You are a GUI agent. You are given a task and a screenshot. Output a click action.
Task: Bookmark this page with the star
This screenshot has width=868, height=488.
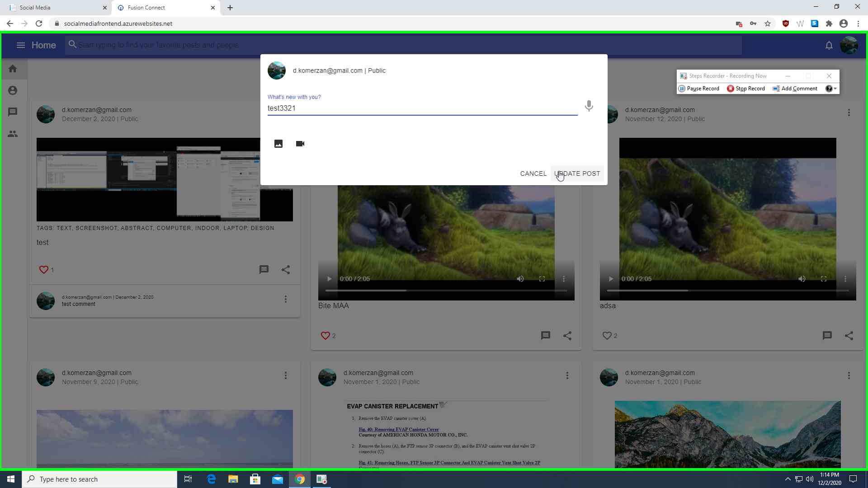pos(768,23)
